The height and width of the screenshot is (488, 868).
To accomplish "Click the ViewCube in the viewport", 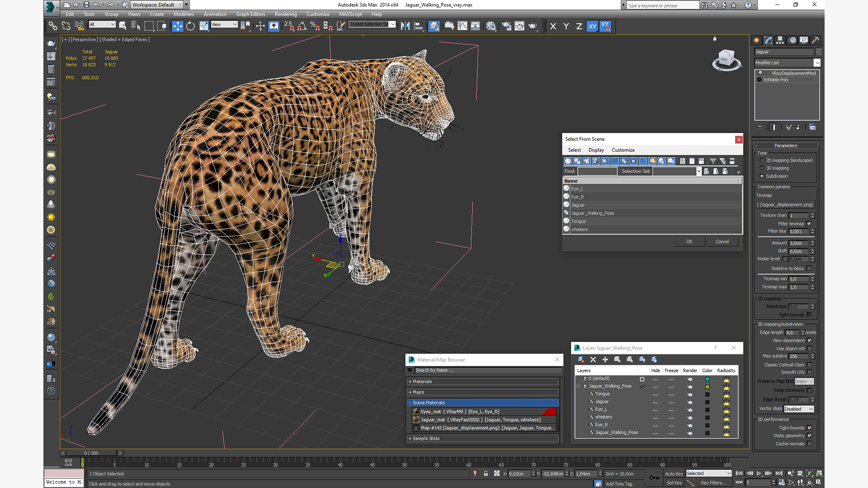I will click(x=726, y=60).
